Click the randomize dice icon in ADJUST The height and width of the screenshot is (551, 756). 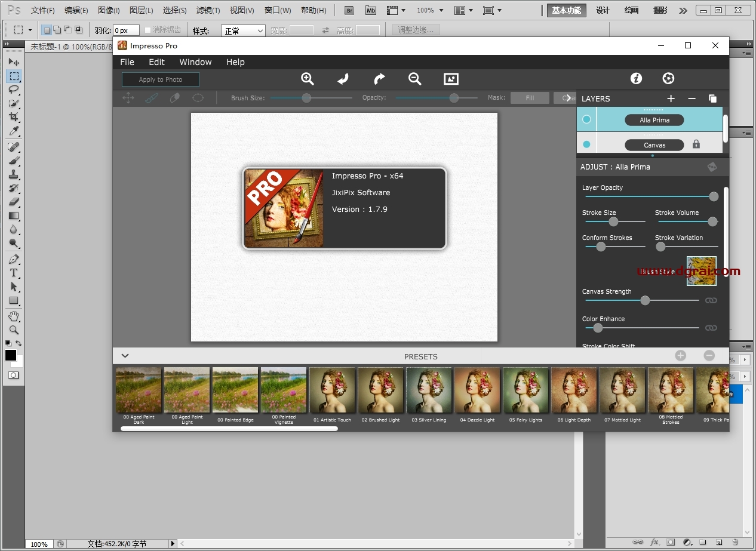point(712,167)
